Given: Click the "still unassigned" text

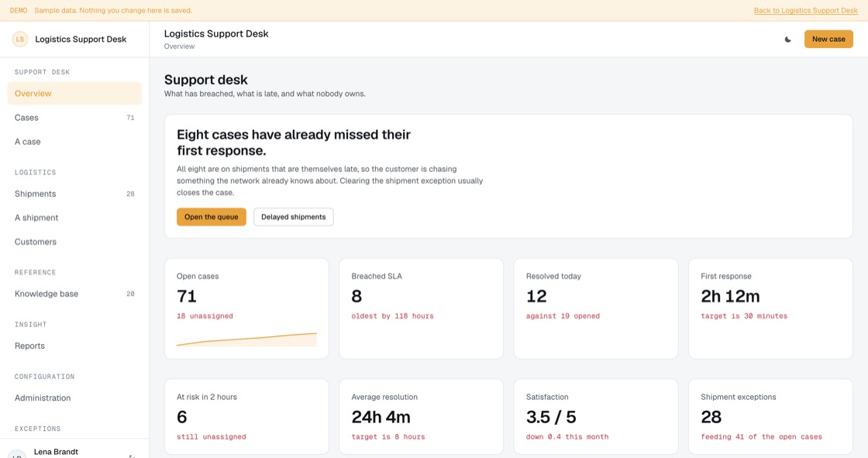Looking at the screenshot, I should [x=212, y=437].
